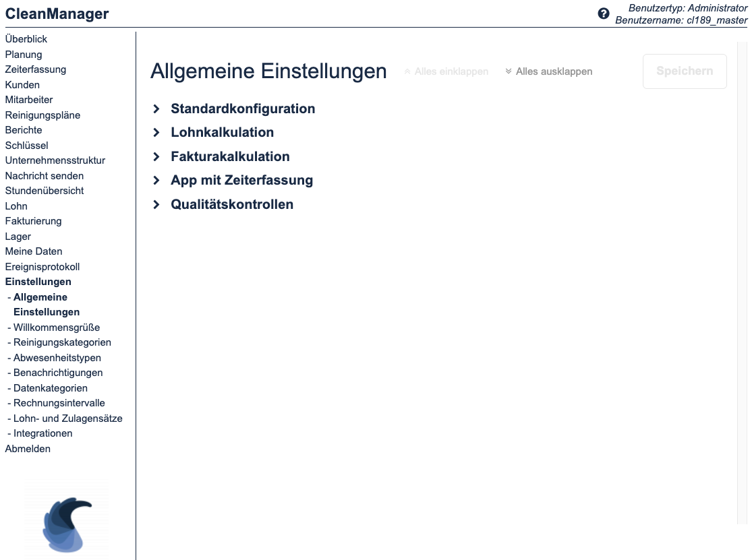Open the Mitarbeiter page
The image size is (750, 560).
[28, 100]
